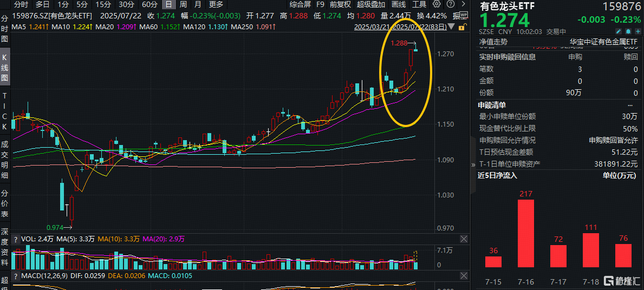This screenshot has width=644, height=290.
Task: Open TICK view in left sidebar
Action: tap(5, 111)
